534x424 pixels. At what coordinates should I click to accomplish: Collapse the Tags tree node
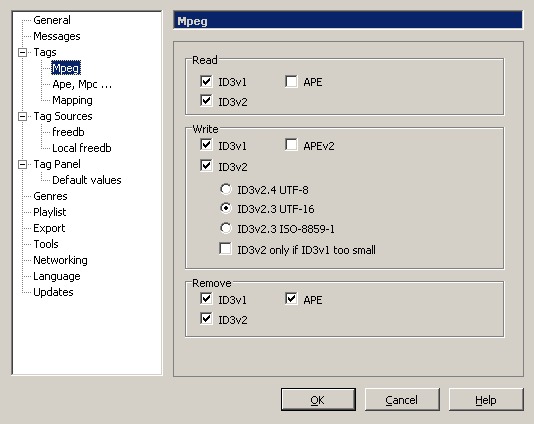22,52
